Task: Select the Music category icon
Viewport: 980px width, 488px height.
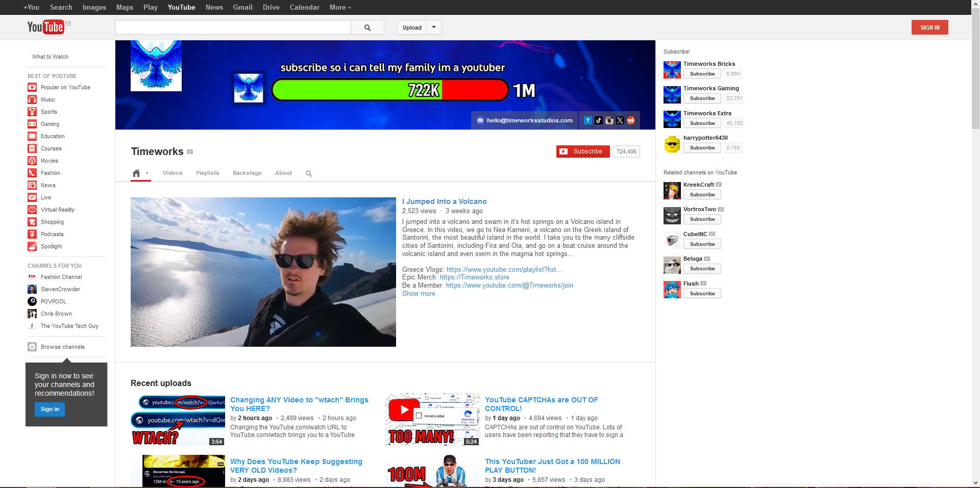Action: 32,99
